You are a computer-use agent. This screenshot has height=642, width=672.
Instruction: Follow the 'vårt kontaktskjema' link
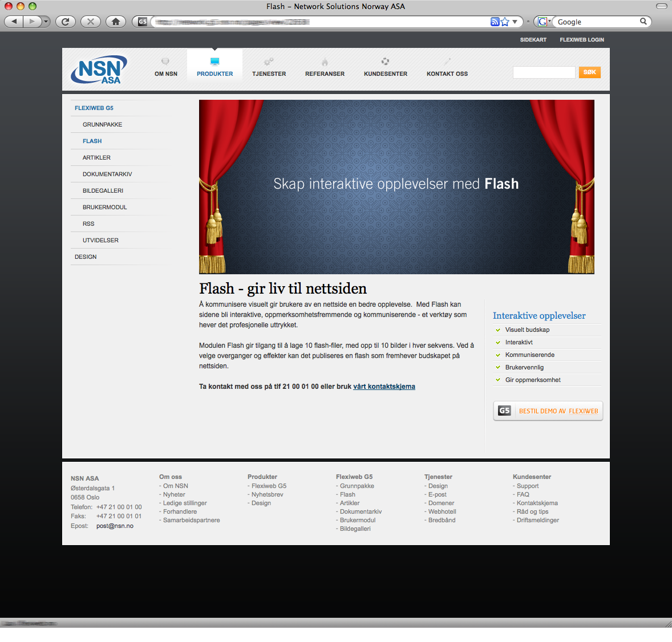[x=384, y=387]
